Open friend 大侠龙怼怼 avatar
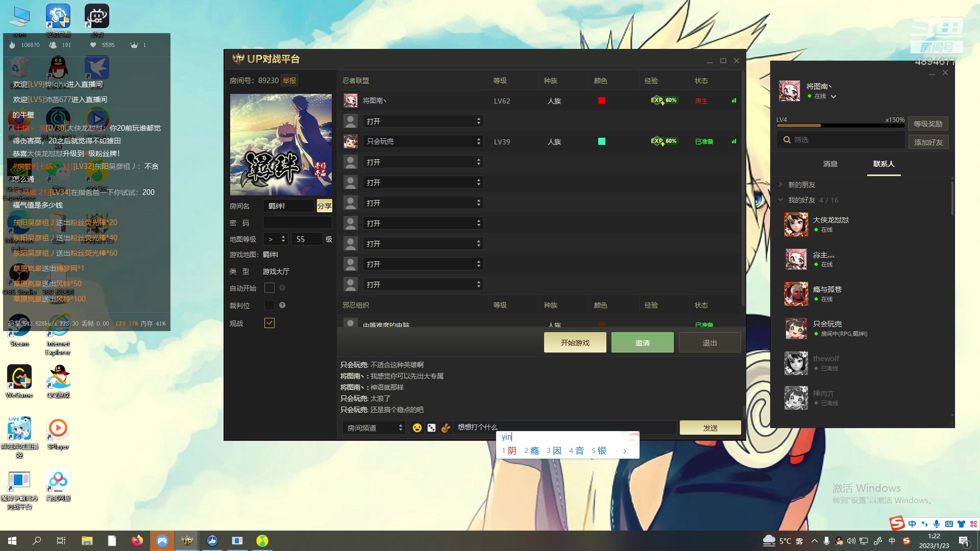Image resolution: width=980 pixels, height=551 pixels. (x=796, y=224)
